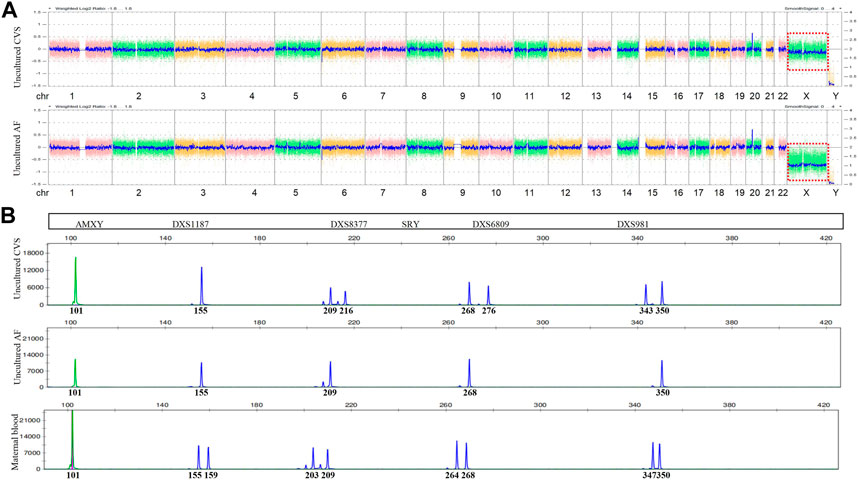Click peak label 209 under Uncultured AF trace
Screen dimensions: 858x480
tap(330, 392)
